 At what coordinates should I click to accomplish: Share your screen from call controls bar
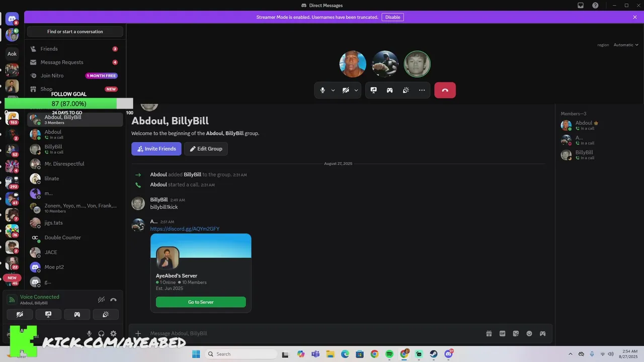coord(373,90)
